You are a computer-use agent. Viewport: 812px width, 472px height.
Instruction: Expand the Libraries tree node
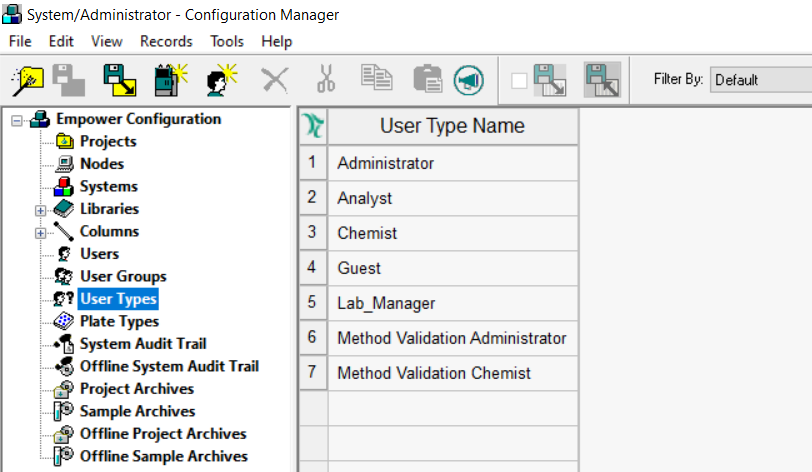40,210
